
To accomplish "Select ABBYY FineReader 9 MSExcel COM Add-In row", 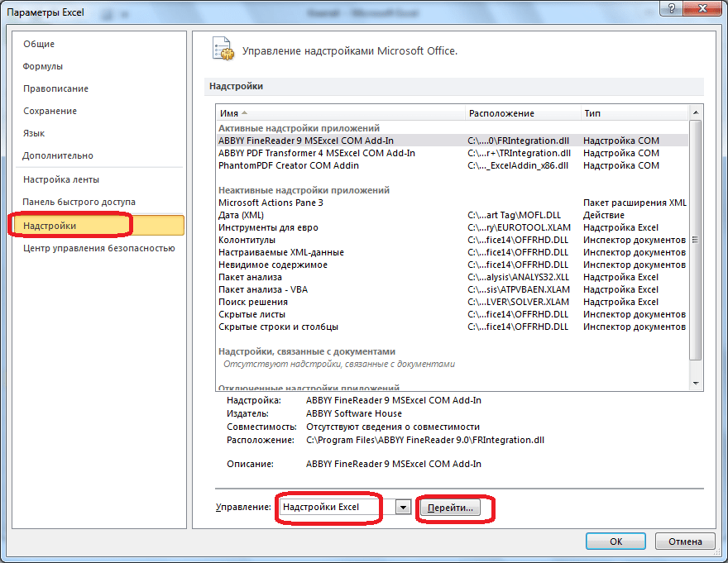I will [453, 141].
